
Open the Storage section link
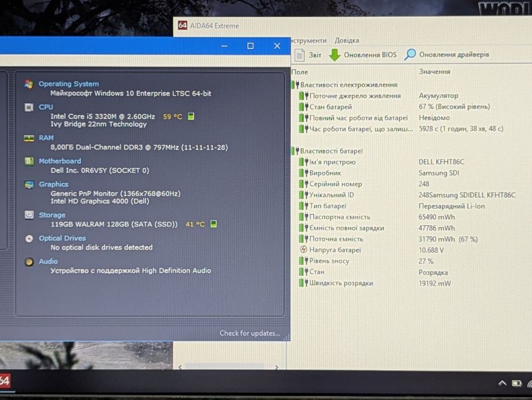(x=52, y=214)
